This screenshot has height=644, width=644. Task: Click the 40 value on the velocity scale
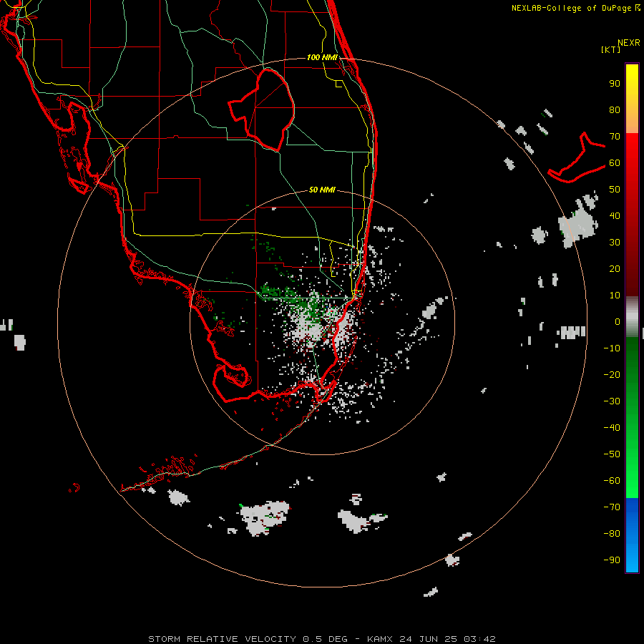tap(615, 216)
